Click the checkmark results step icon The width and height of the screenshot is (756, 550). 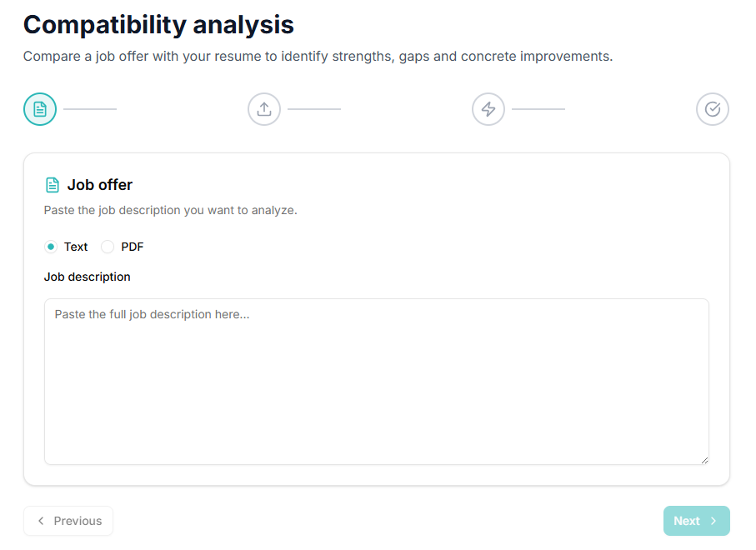tap(713, 109)
